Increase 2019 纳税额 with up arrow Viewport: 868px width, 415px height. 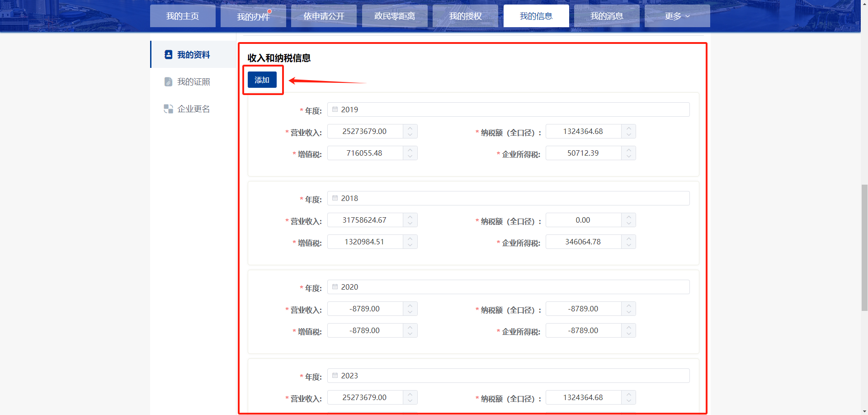pos(629,128)
